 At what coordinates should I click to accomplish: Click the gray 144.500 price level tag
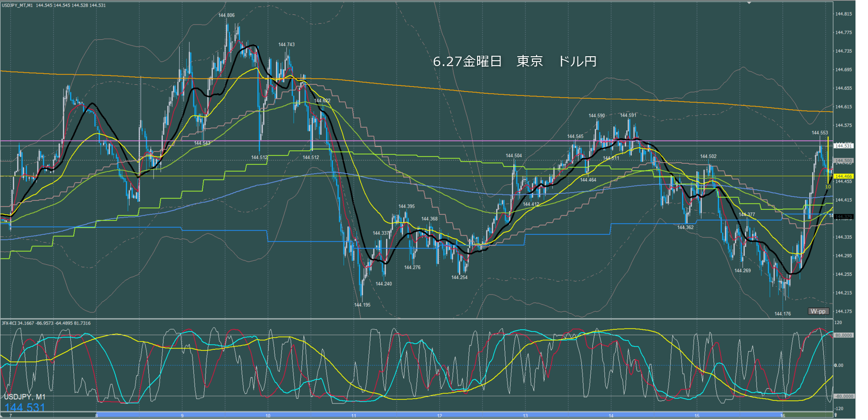[x=843, y=161]
